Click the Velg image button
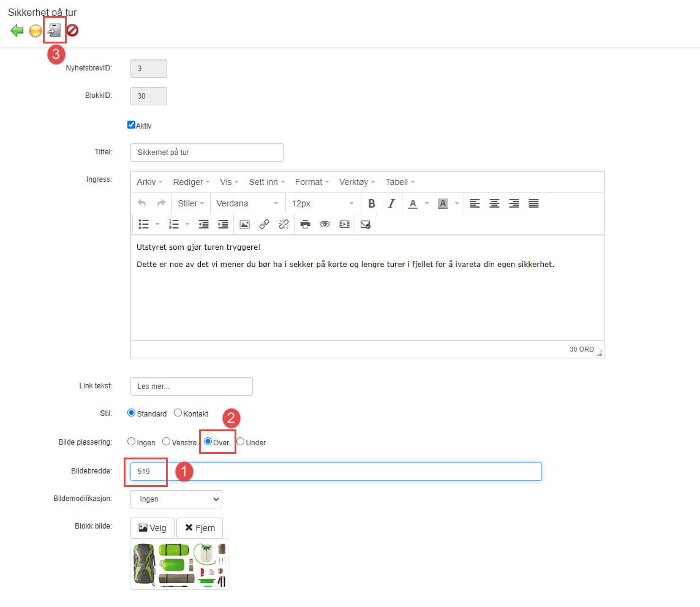700x607 pixels. (152, 528)
